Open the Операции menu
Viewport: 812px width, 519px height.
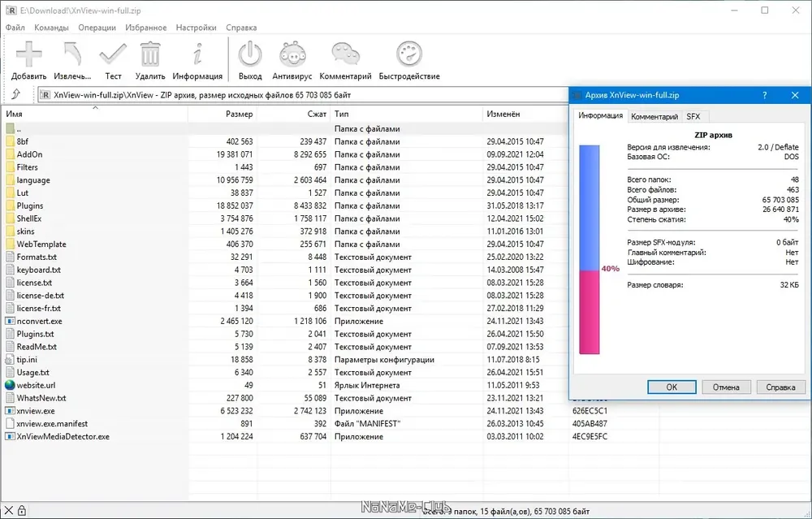coord(97,28)
